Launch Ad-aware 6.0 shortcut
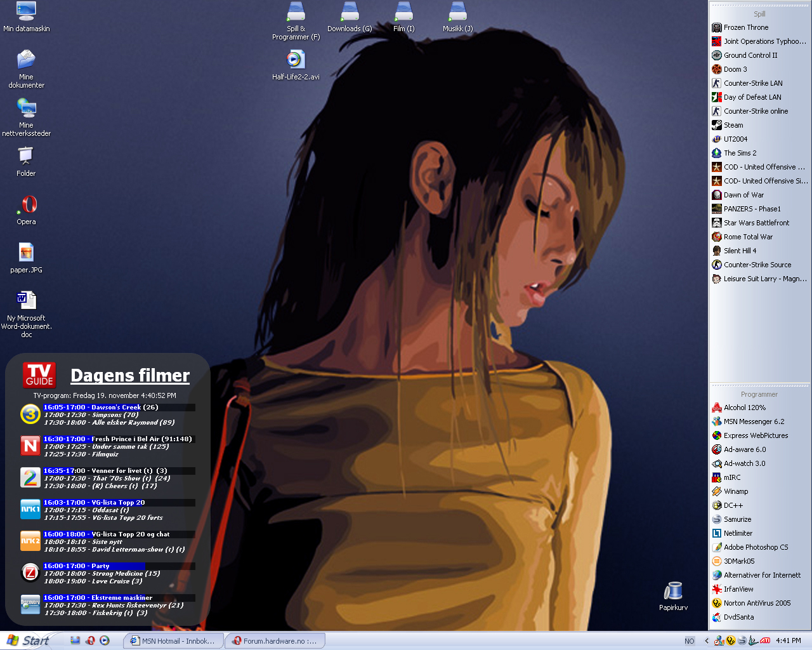The width and height of the screenshot is (812, 650). pos(738,449)
